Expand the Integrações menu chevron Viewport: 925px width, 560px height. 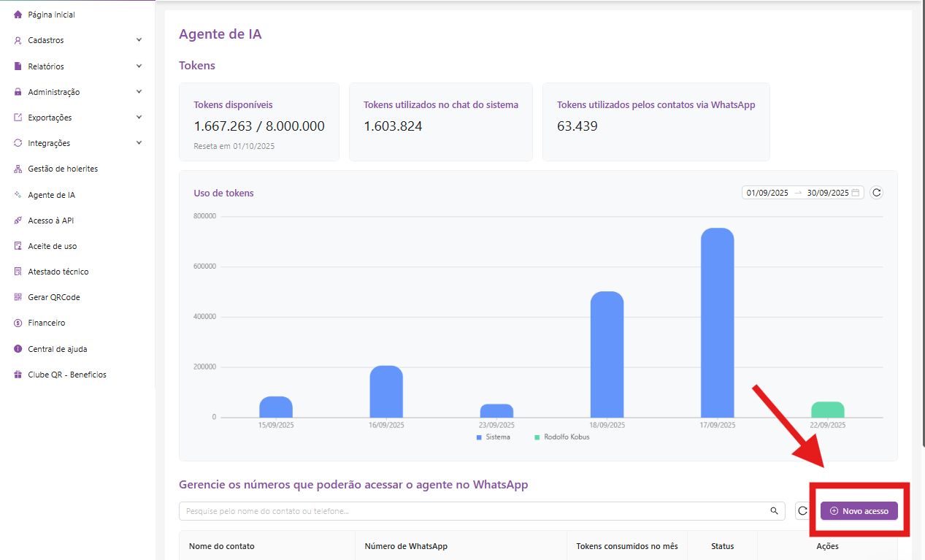coord(139,143)
